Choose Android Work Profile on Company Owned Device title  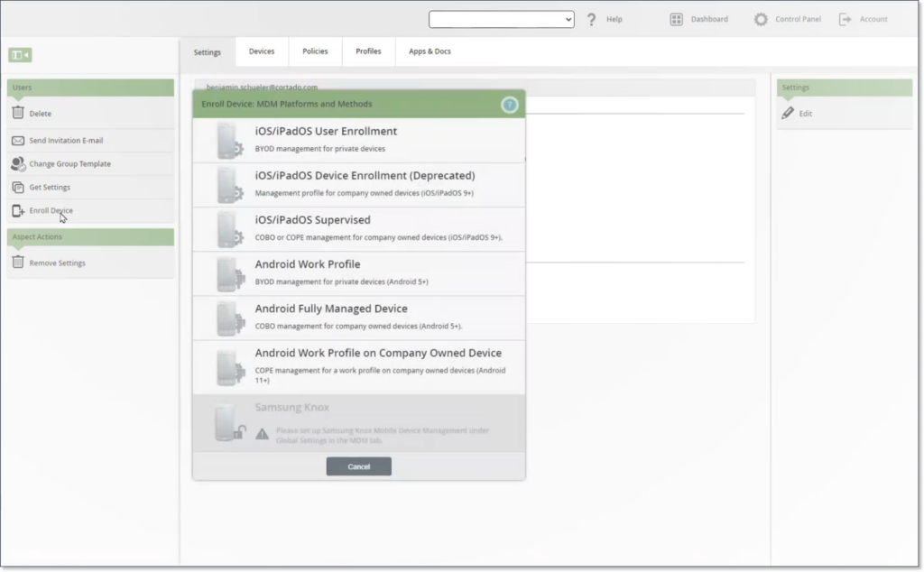tap(378, 353)
